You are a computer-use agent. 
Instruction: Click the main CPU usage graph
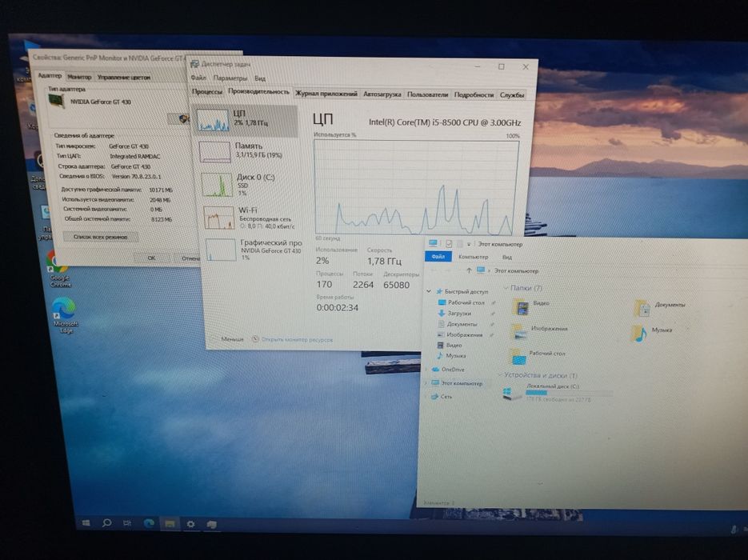417,187
